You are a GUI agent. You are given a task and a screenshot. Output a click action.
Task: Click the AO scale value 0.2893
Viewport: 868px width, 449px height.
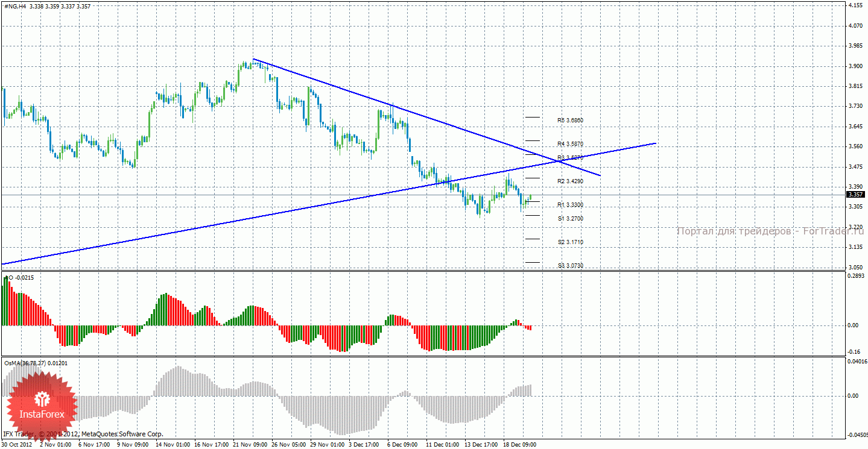coord(856,275)
